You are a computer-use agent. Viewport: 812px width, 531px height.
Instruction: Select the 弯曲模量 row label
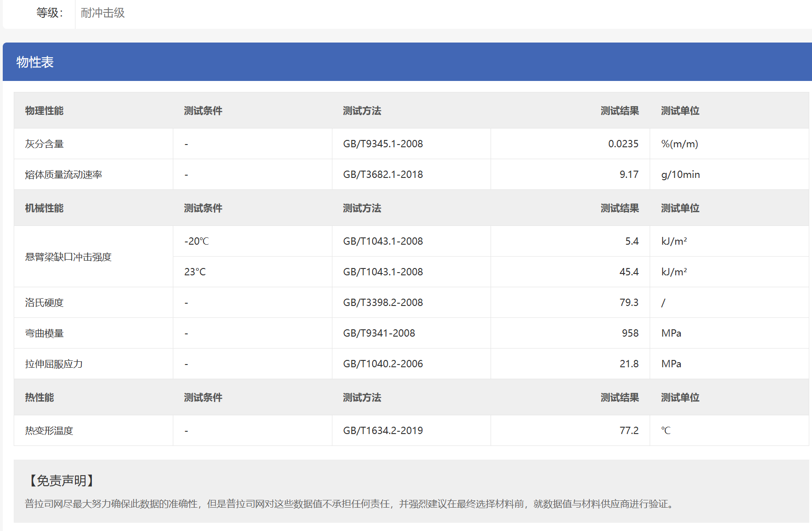(44, 333)
